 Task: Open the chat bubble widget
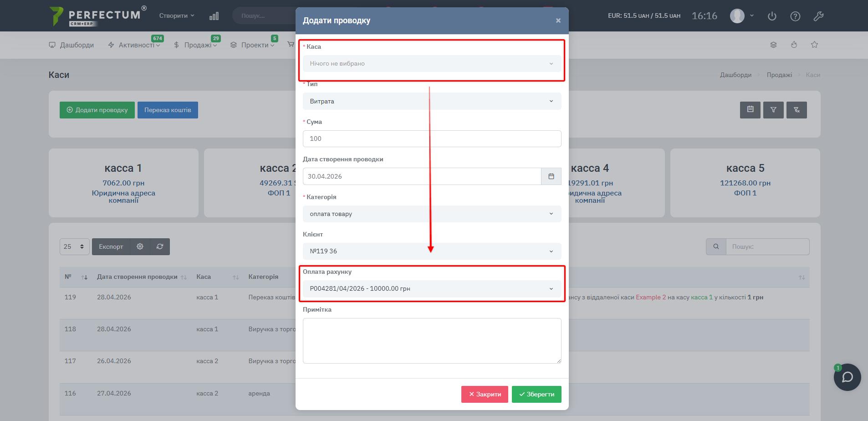[847, 377]
